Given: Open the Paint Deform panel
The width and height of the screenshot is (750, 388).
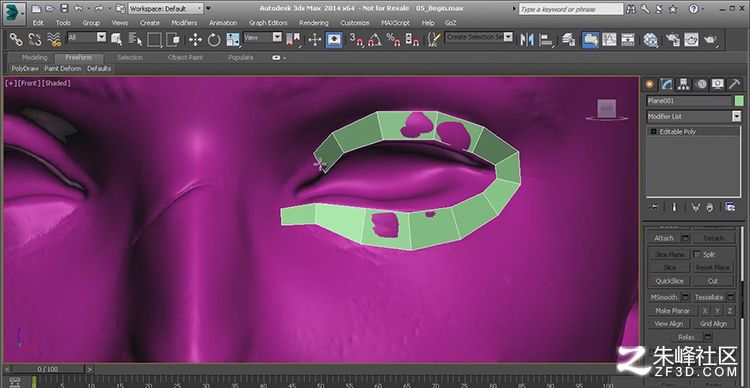Looking at the screenshot, I should (x=63, y=68).
